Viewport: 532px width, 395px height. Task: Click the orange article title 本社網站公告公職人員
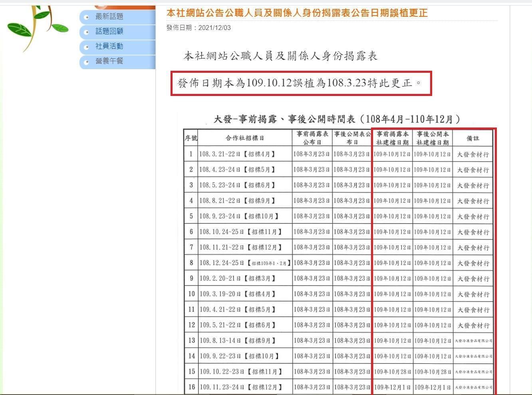pyautogui.click(x=297, y=13)
